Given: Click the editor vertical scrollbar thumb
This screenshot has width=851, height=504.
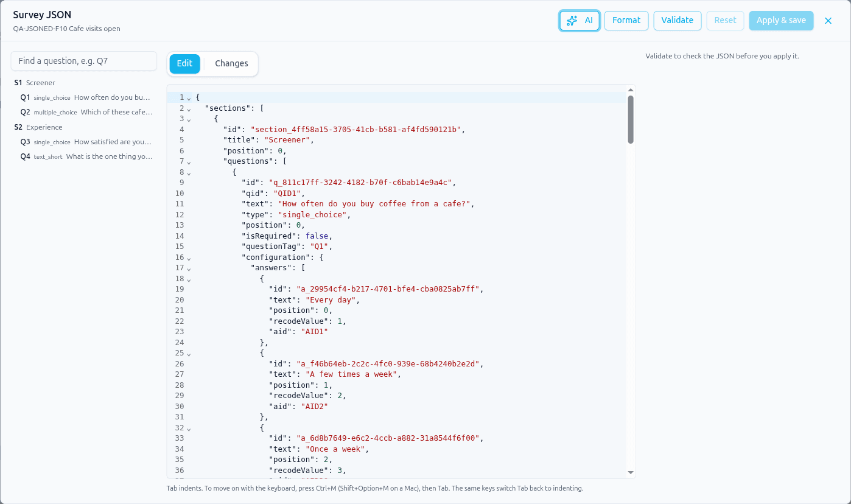Looking at the screenshot, I should pyautogui.click(x=631, y=119).
